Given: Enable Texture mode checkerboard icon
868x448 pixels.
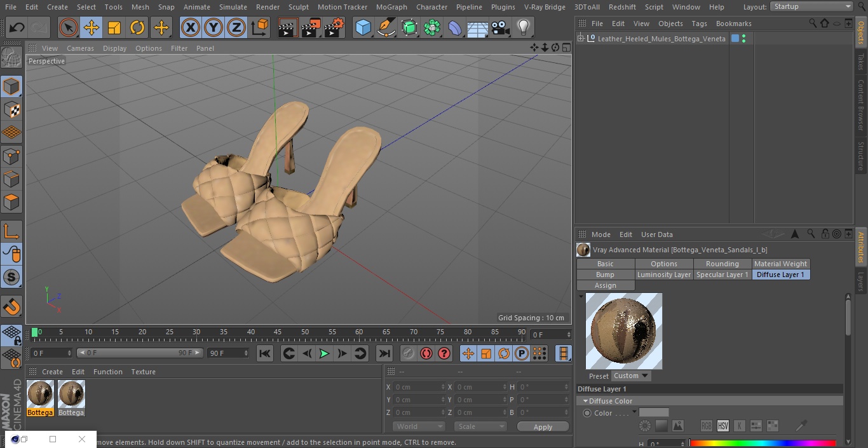Looking at the screenshot, I should (x=11, y=110).
